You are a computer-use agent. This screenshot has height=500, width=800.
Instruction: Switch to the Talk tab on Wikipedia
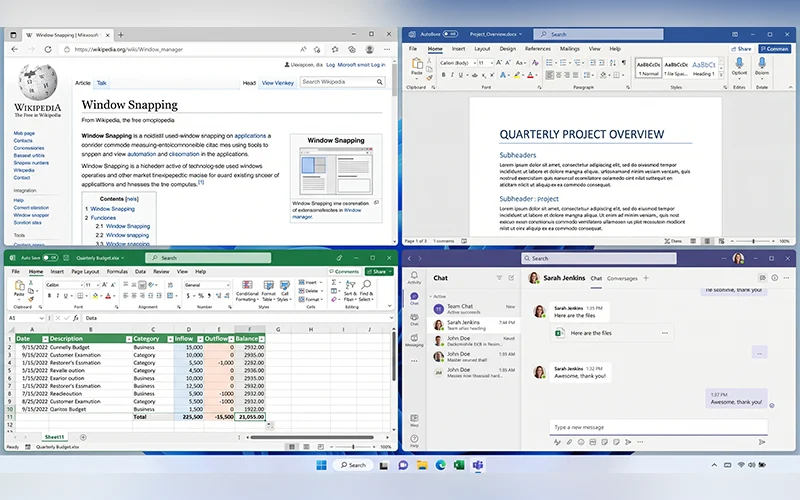pos(102,83)
